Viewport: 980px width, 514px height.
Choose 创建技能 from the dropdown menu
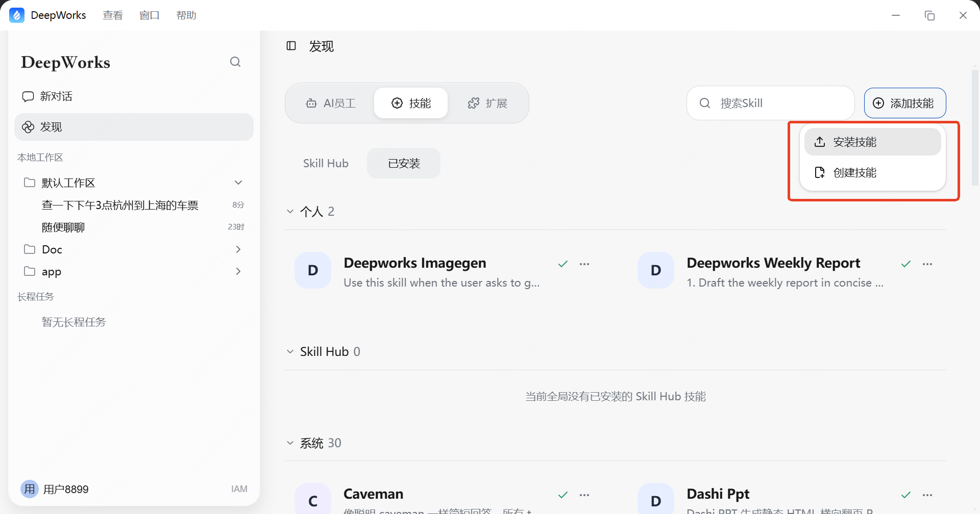click(872, 172)
